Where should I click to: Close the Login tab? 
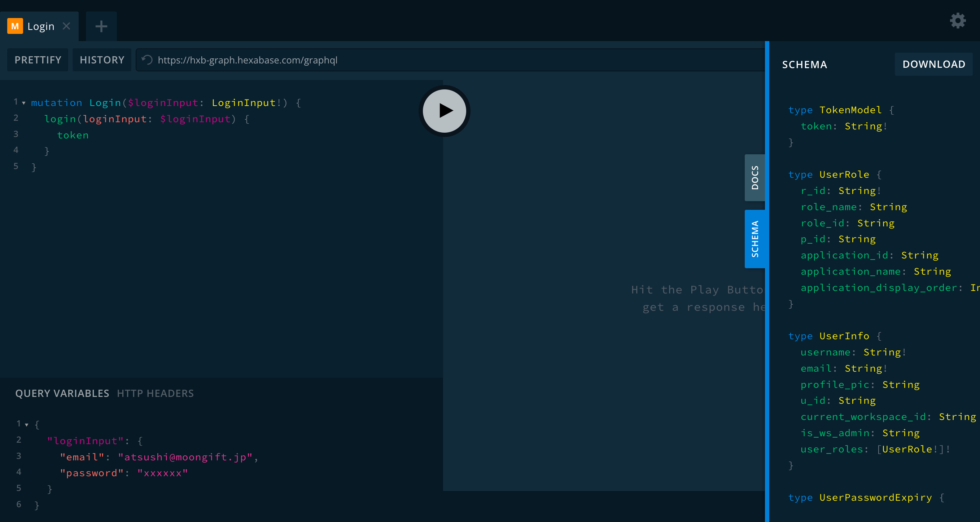(67, 26)
